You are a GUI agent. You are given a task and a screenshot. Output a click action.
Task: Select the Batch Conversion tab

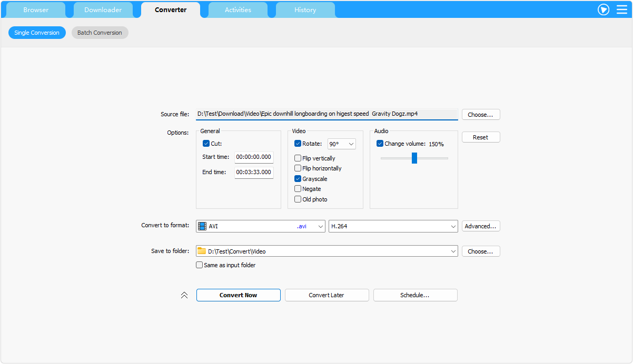coord(100,33)
